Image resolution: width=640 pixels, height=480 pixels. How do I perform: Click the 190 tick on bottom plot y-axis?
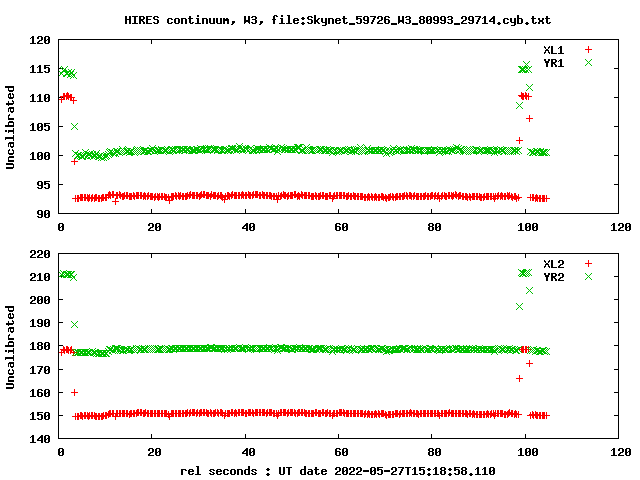[x=40, y=323]
